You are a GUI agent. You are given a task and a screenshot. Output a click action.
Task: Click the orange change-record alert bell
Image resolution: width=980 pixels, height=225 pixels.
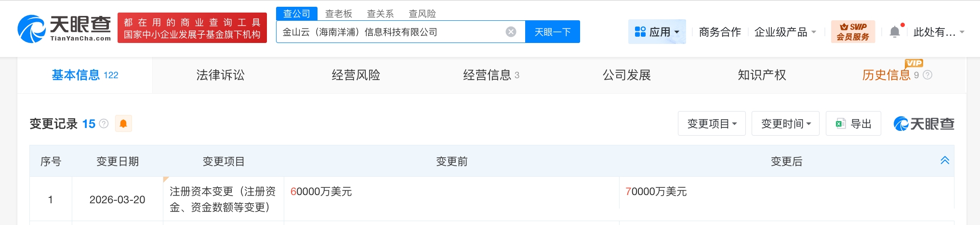[123, 124]
